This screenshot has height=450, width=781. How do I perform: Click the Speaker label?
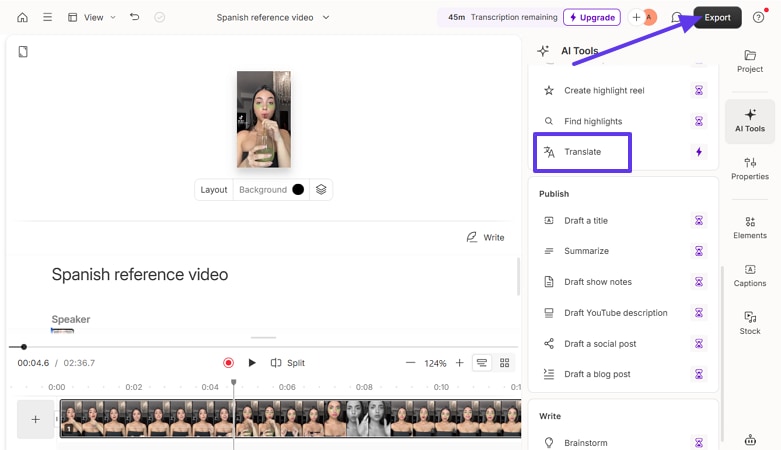[71, 319]
